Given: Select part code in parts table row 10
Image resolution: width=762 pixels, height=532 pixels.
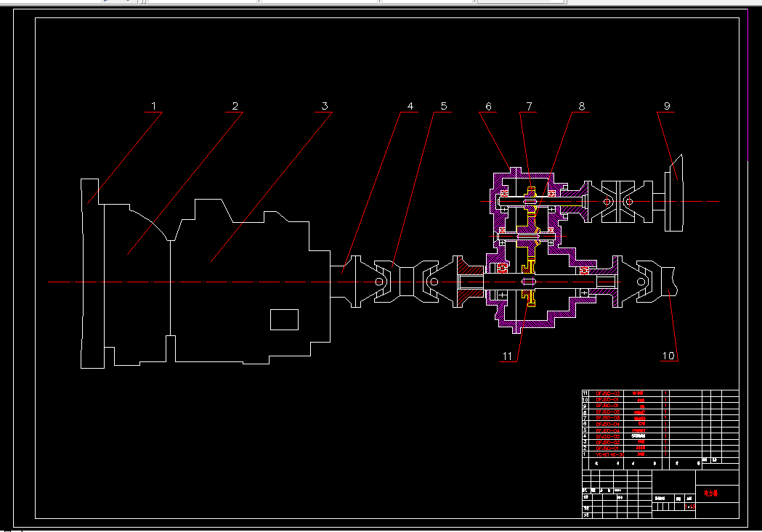Looking at the screenshot, I should [607, 399].
